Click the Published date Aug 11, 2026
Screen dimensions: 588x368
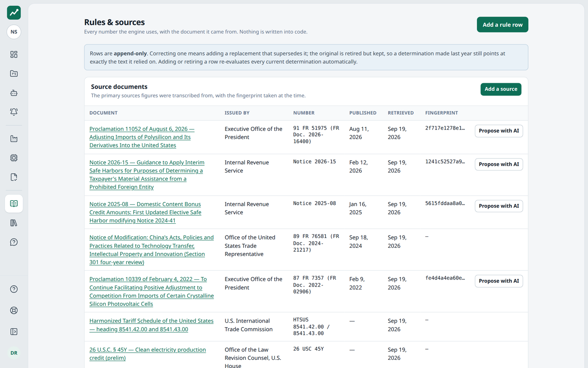(359, 133)
